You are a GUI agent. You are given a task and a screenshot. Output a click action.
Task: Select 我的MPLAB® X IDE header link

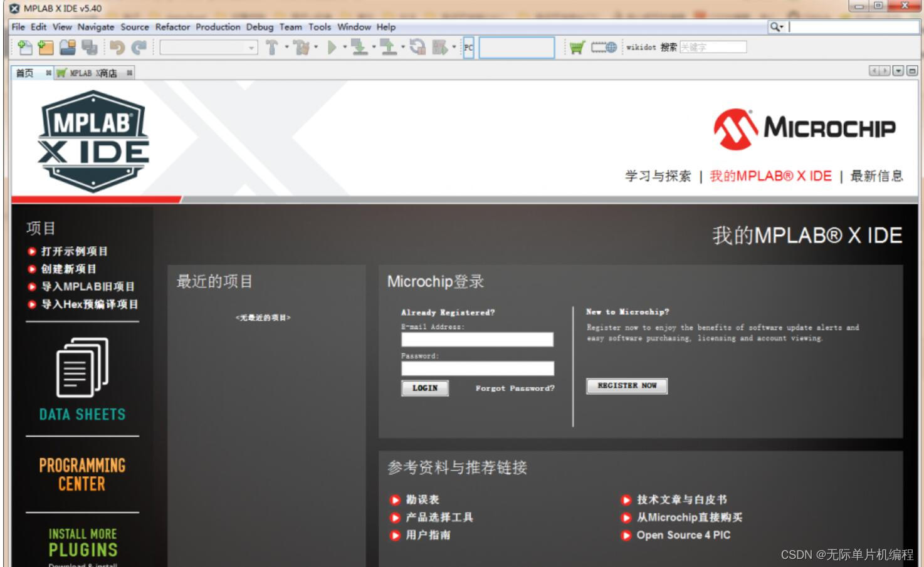pos(770,176)
